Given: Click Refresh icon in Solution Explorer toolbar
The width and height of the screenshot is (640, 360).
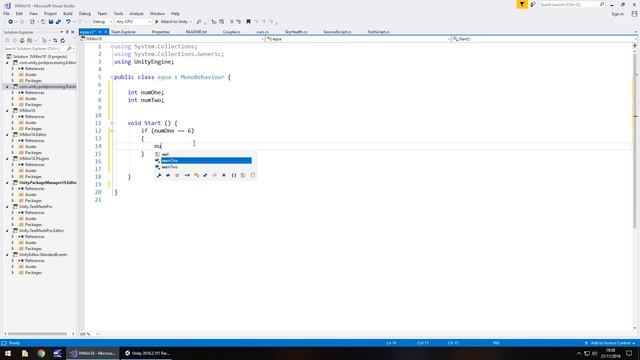Looking at the screenshot, I should [62, 40].
